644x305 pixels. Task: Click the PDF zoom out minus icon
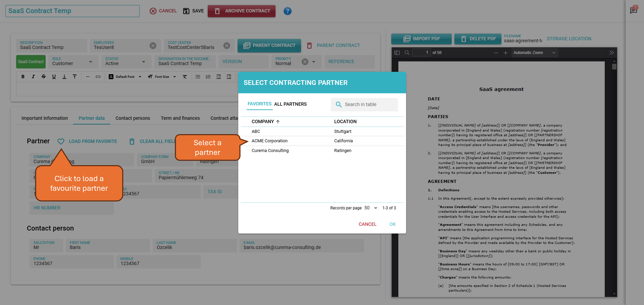point(496,53)
